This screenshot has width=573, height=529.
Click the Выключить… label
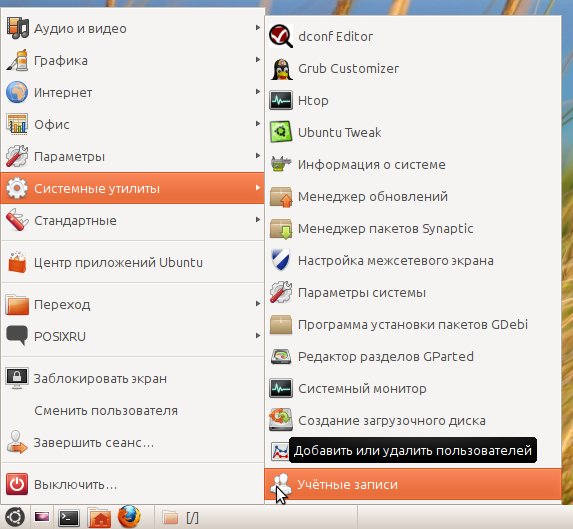[x=75, y=485]
